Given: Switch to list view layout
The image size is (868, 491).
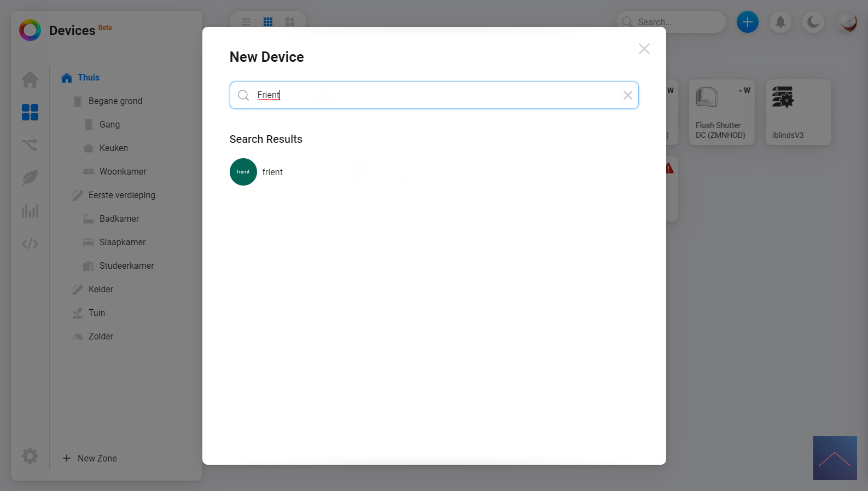Looking at the screenshot, I should point(246,22).
